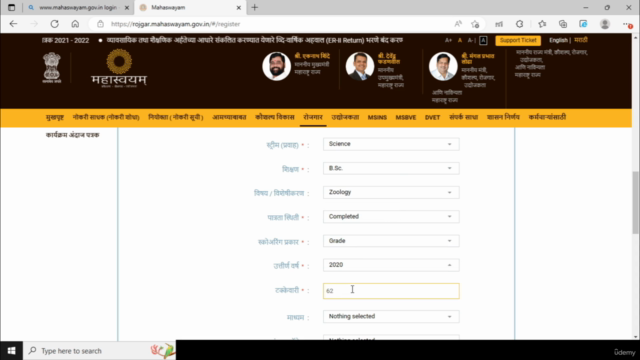
Task: Expand the 2020 passing year dropdown
Action: click(391, 265)
